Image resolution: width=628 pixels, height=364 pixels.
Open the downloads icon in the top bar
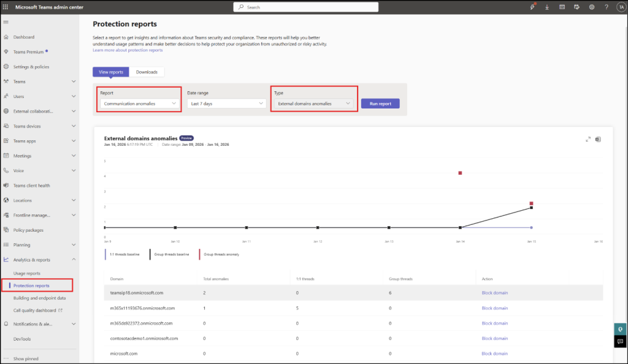click(x=546, y=7)
